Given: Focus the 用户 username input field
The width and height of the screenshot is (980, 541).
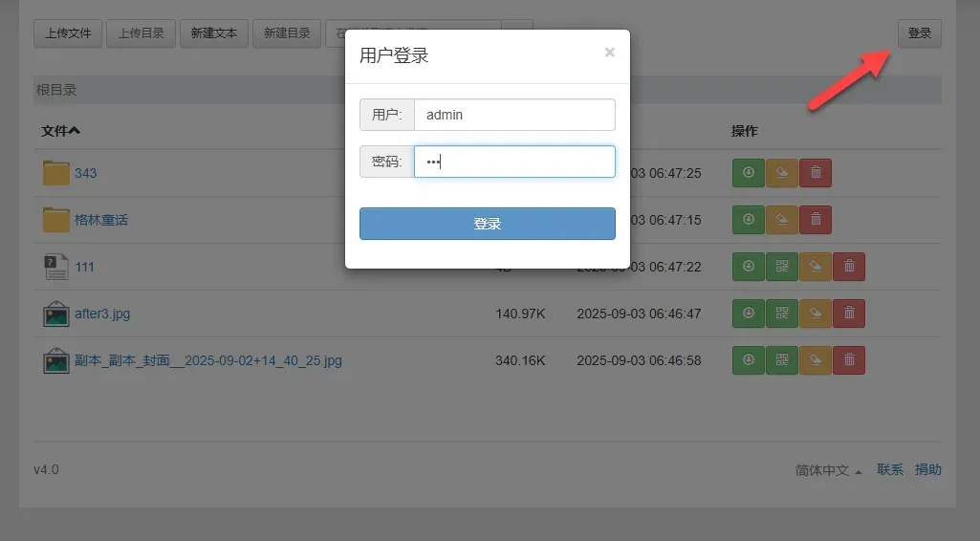Looking at the screenshot, I should pyautogui.click(x=513, y=115).
